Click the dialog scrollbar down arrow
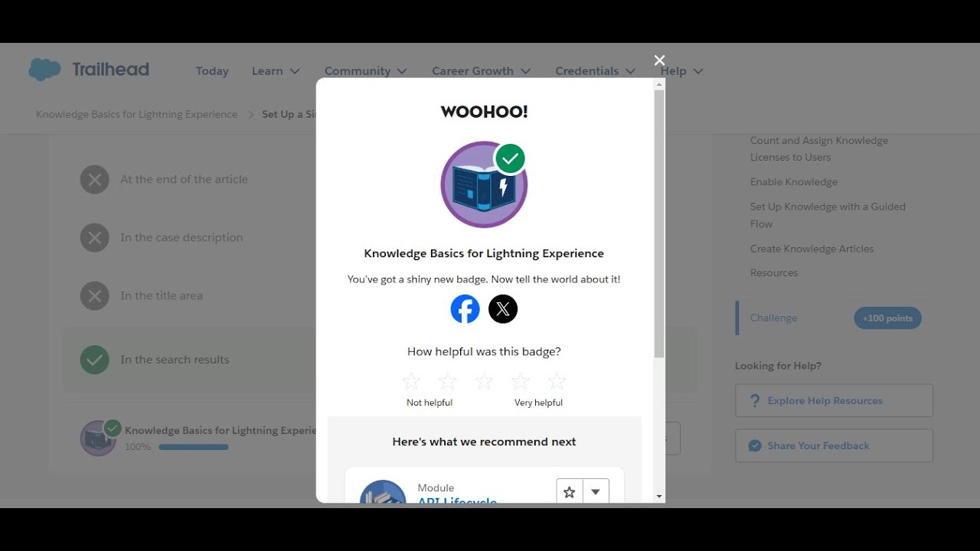 point(659,497)
